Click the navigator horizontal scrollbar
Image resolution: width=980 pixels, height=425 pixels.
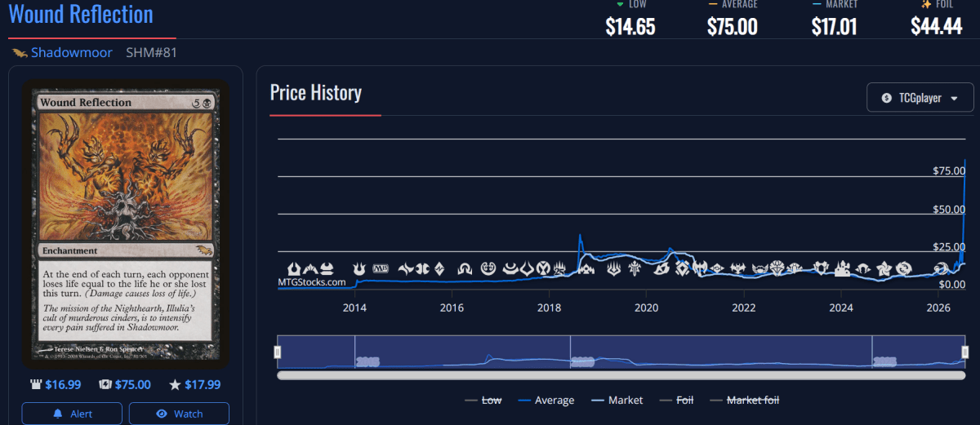pyautogui.click(x=621, y=375)
